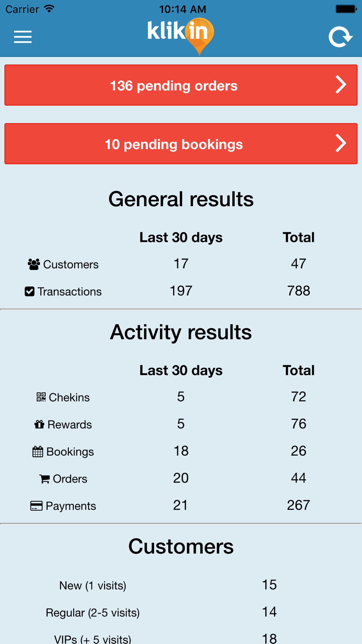Select the General results heading
362x644 pixels.
point(181,199)
